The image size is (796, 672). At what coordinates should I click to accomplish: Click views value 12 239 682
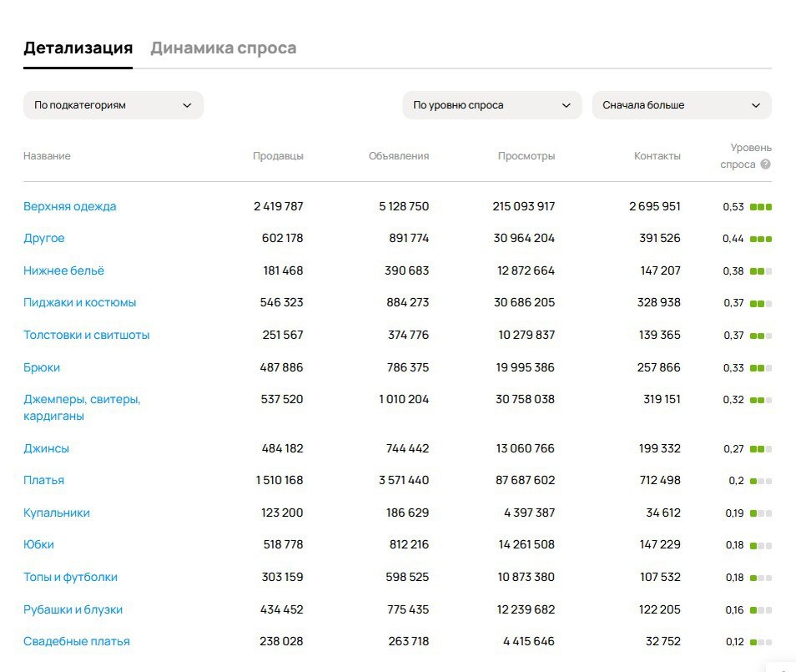pyautogui.click(x=526, y=609)
